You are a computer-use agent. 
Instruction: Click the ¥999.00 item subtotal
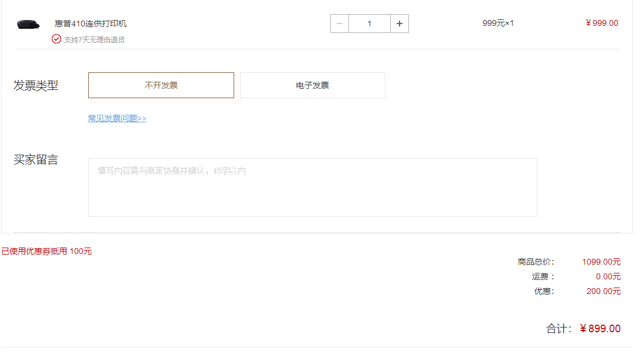602,24
